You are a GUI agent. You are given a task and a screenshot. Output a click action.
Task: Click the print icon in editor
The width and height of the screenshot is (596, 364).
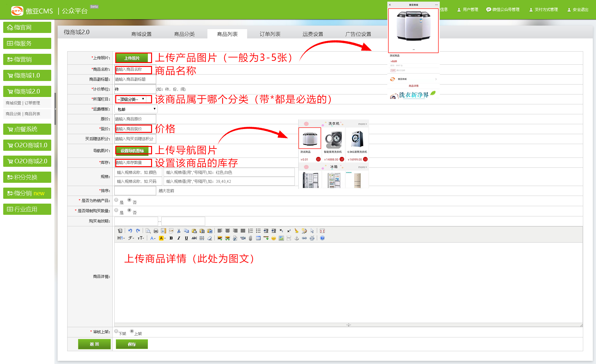click(x=156, y=231)
